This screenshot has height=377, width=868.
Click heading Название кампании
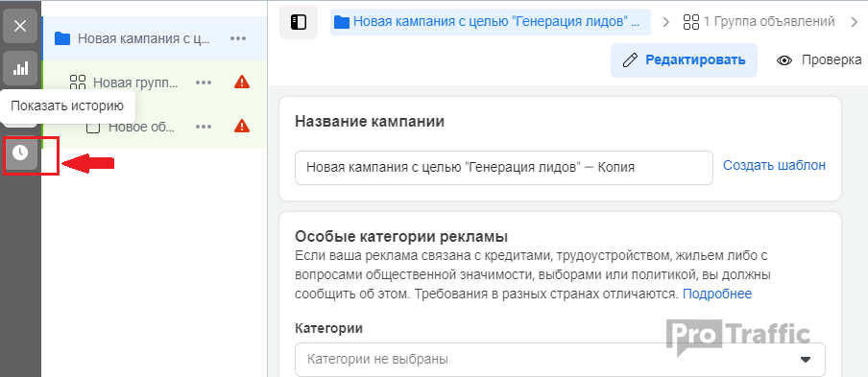coord(370,122)
